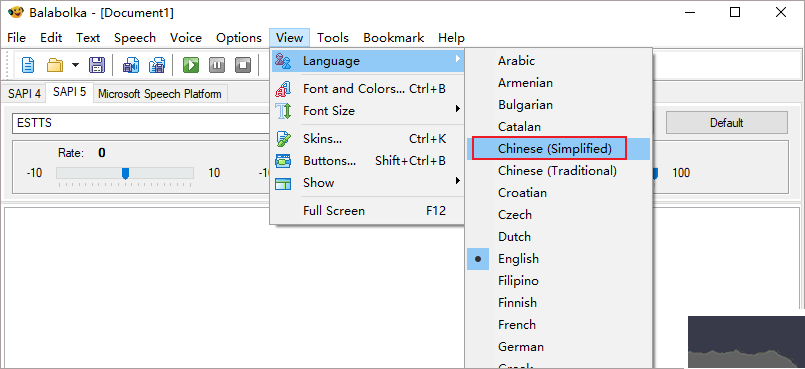Switch to the SAPI 5 tab
805x369 pixels.
(70, 92)
